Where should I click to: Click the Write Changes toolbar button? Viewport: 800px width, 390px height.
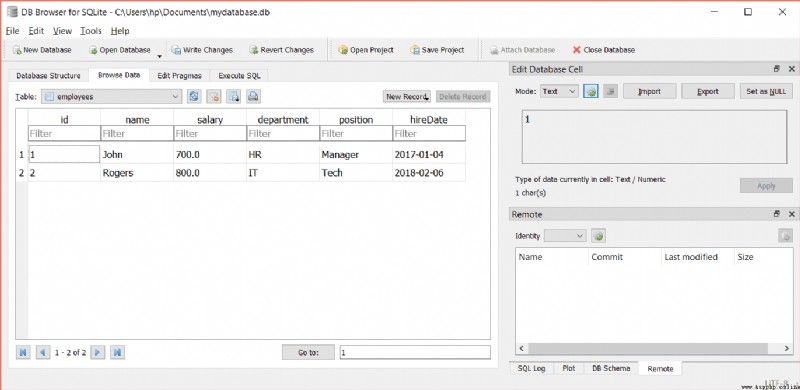[202, 50]
